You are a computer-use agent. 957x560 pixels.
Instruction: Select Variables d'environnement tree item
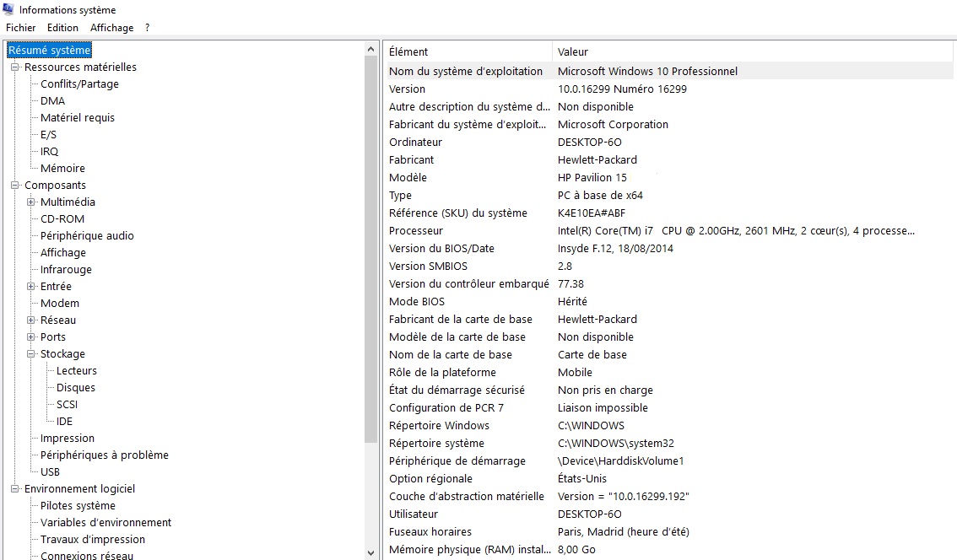point(105,523)
